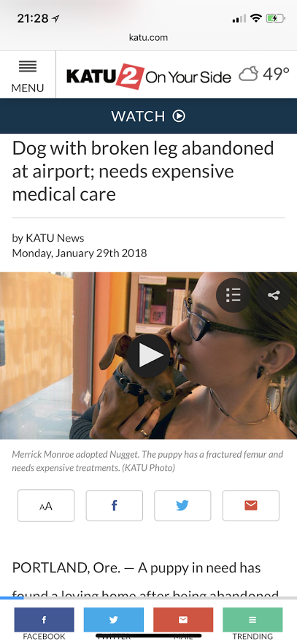Change text size with AA button
The width and height of the screenshot is (297, 644).
pos(46,505)
